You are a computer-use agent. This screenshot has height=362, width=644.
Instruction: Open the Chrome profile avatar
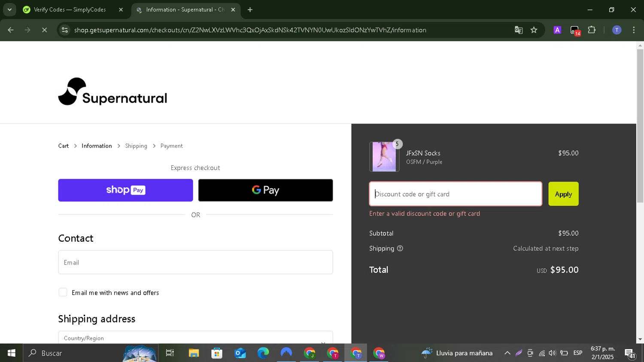tap(617, 30)
